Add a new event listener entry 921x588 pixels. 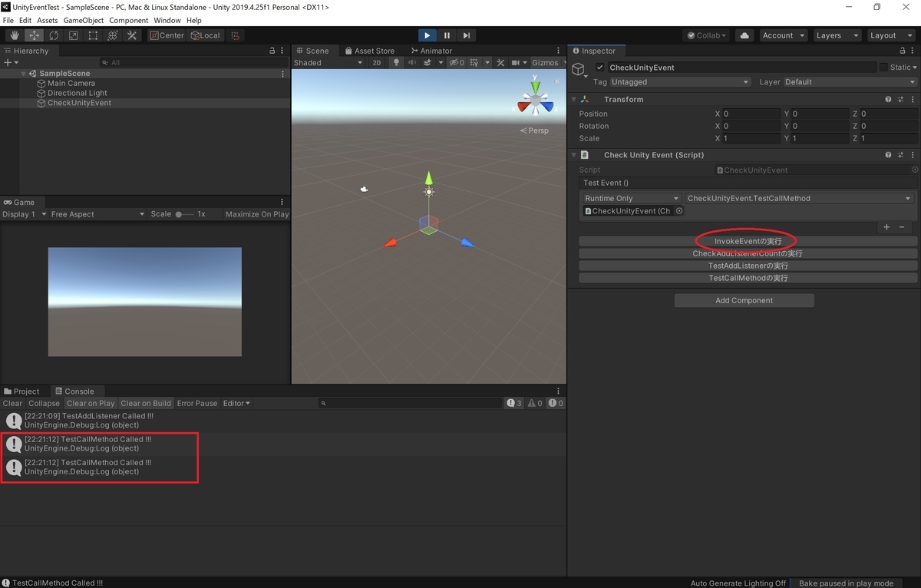886,227
